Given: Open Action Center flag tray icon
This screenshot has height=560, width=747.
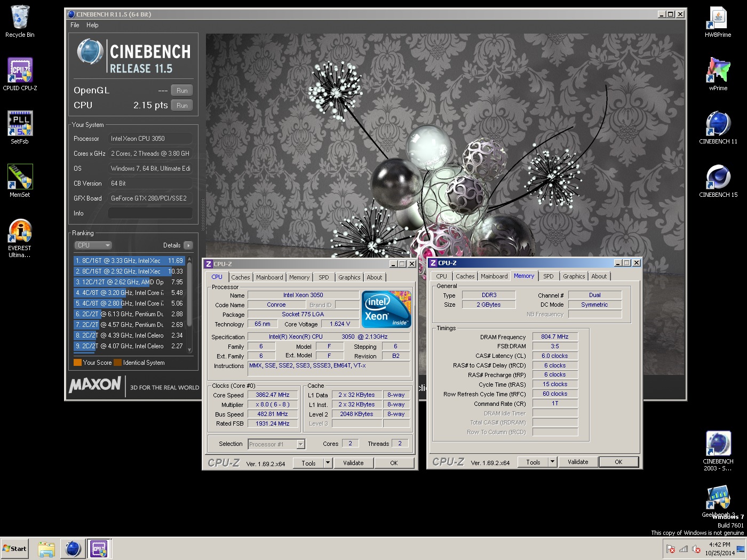Looking at the screenshot, I should [671, 549].
